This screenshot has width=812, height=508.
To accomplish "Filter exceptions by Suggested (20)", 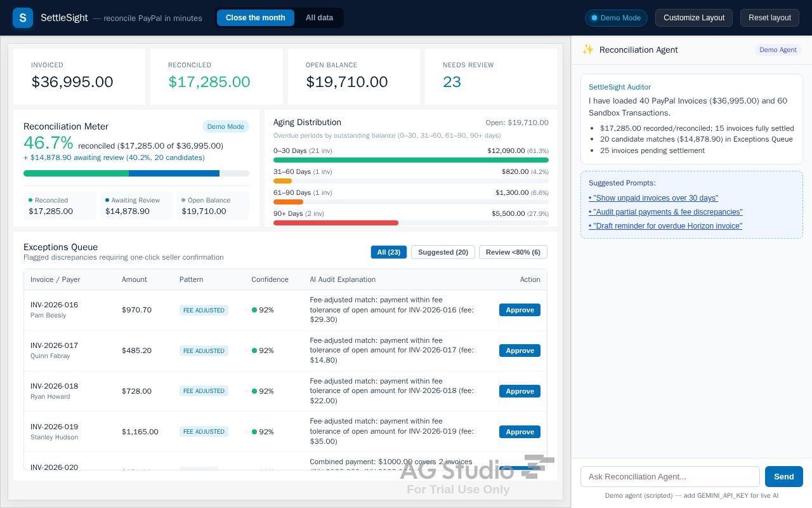I will 443,252.
